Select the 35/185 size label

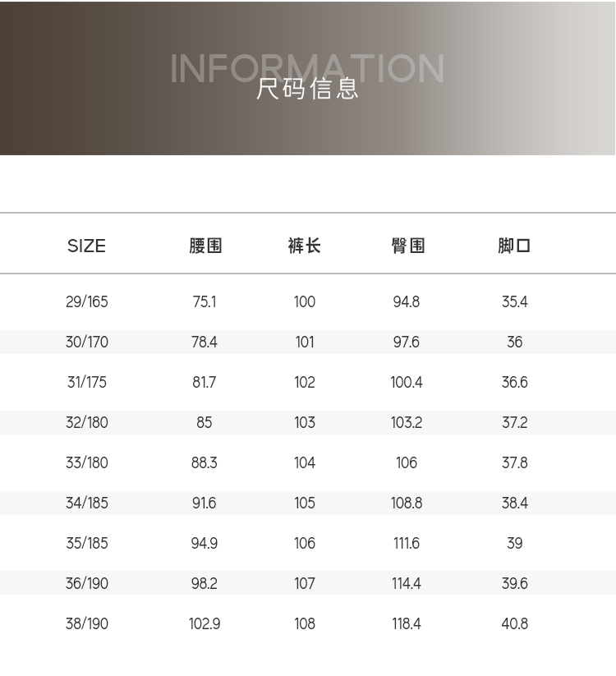(86, 544)
